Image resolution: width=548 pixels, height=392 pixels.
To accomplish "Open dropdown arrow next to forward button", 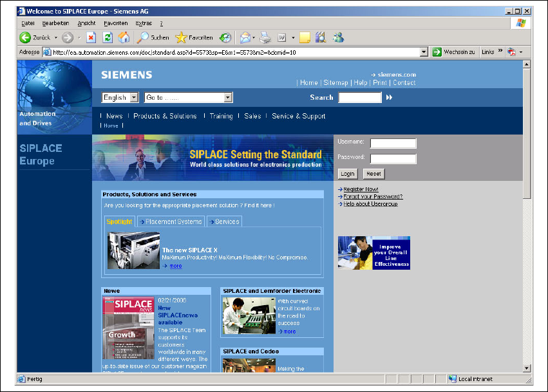I will click(x=79, y=37).
